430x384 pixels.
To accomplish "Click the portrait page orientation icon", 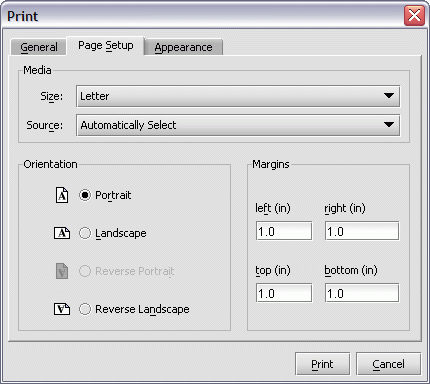I will 62,195.
